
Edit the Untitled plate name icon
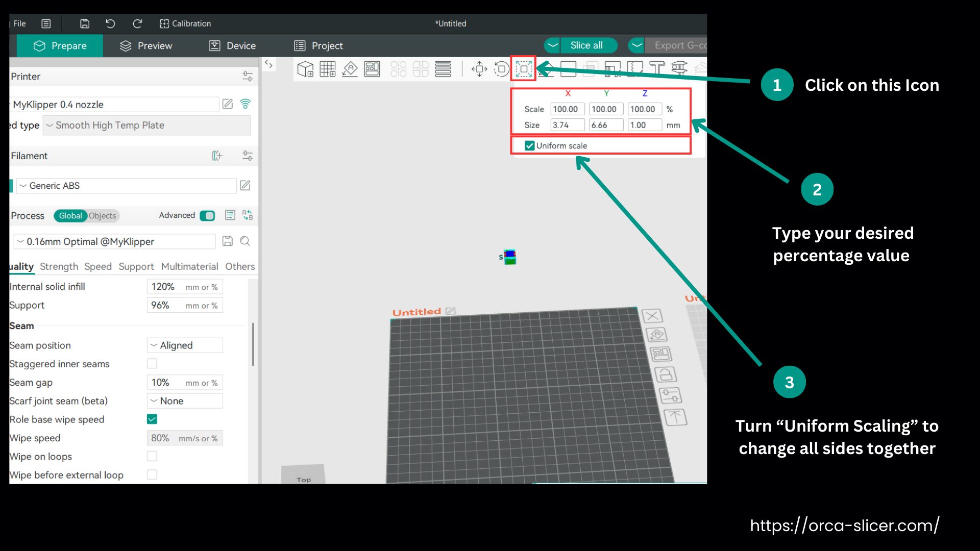pyautogui.click(x=450, y=311)
